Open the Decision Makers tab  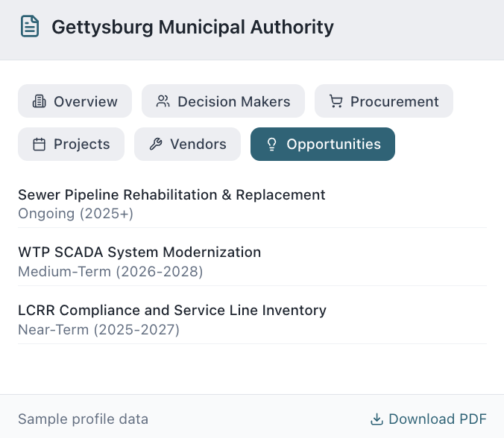[233, 101]
